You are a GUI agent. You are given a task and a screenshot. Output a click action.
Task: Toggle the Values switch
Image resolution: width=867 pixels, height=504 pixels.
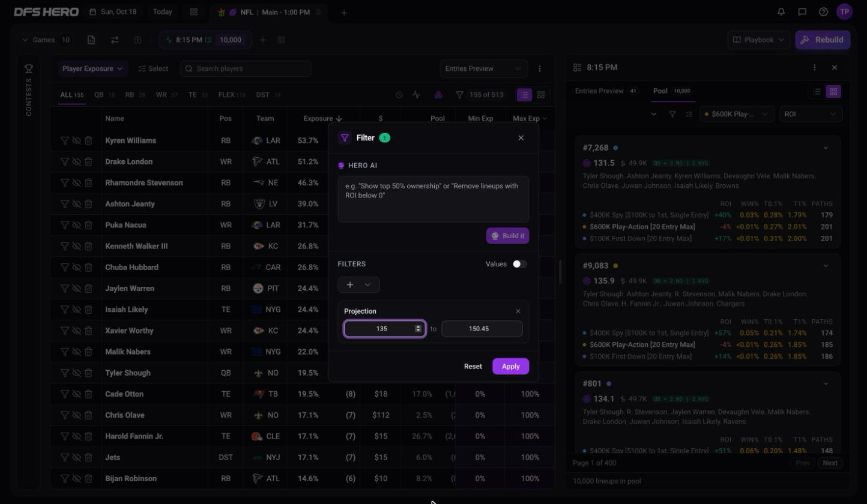519,264
